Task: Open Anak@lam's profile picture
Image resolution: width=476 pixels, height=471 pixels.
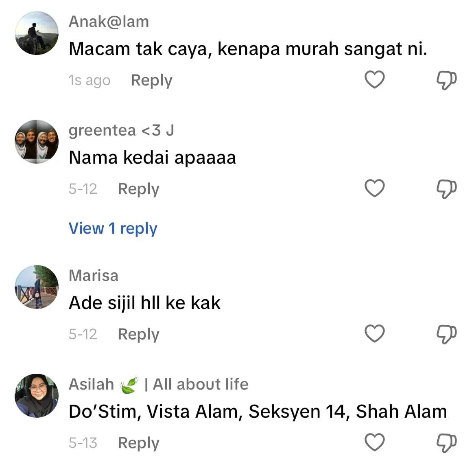Action: (37, 33)
